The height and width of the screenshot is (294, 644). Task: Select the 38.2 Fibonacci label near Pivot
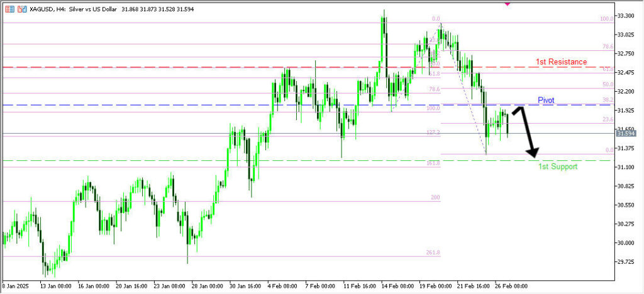pyautogui.click(x=608, y=100)
